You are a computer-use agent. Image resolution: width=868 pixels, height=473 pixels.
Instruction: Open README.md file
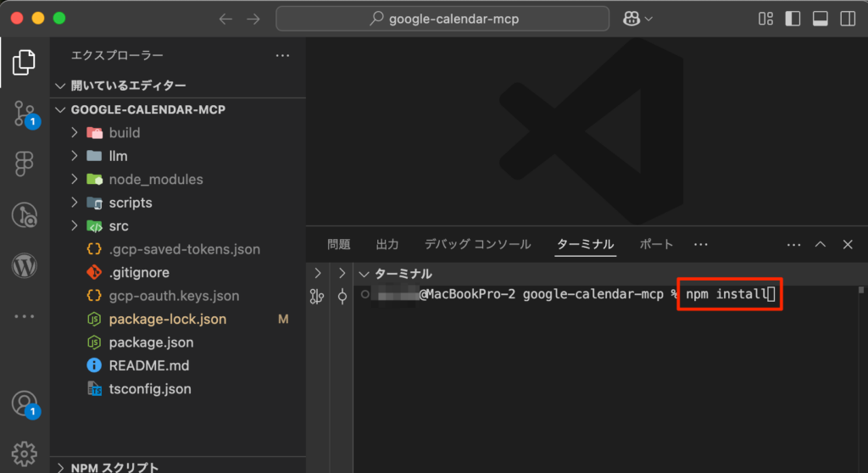point(148,366)
